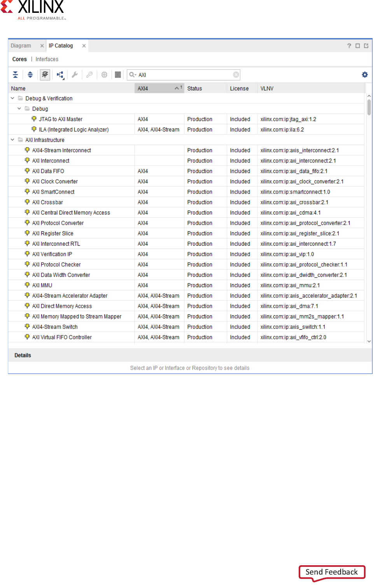
Task: Click the Collapse All toolbar icon
Action: click(15, 75)
